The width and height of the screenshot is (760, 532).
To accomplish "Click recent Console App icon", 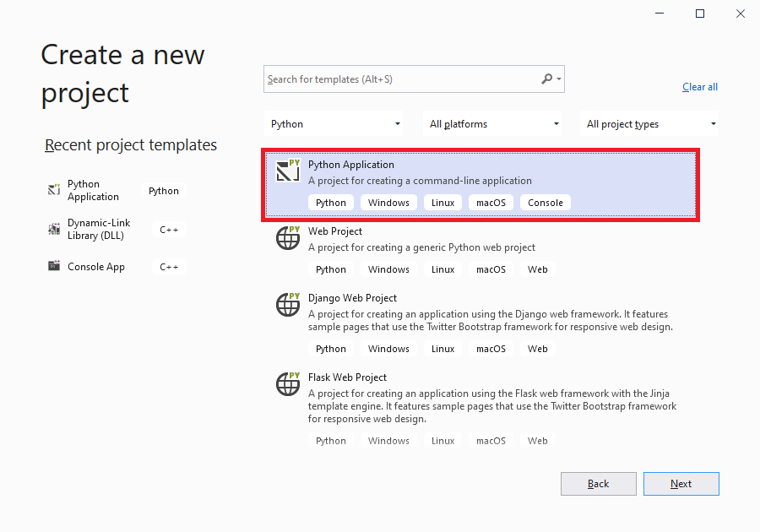I will (54, 267).
